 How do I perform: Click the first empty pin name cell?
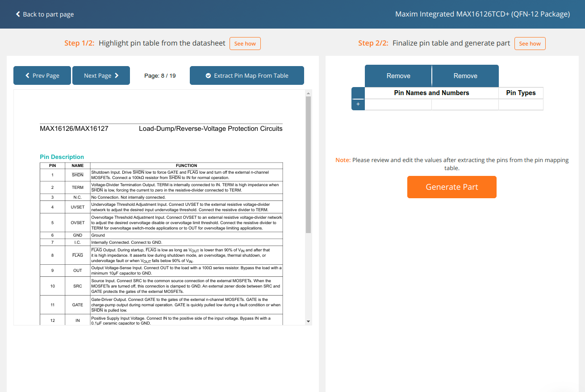coord(398,104)
